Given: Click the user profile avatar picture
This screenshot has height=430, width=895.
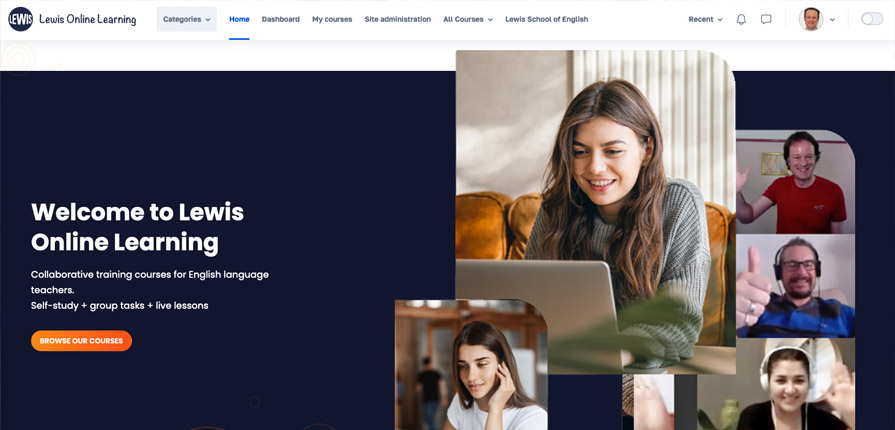Looking at the screenshot, I should point(811,19).
